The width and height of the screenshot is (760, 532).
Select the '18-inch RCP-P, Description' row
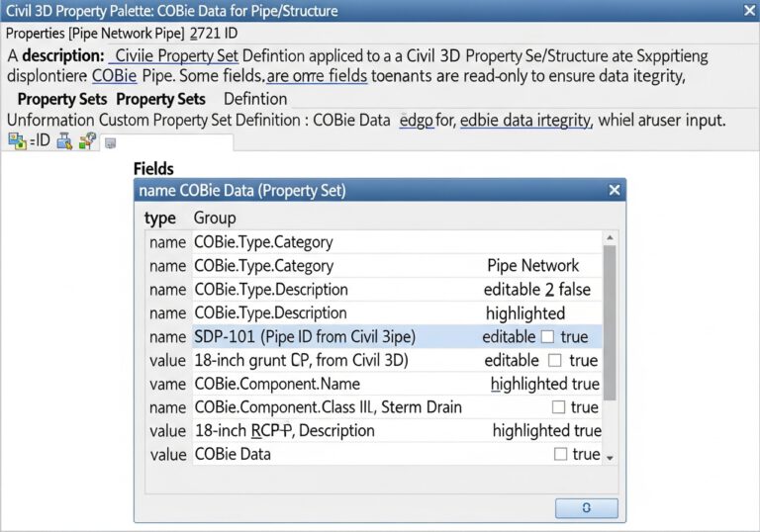pos(374,430)
